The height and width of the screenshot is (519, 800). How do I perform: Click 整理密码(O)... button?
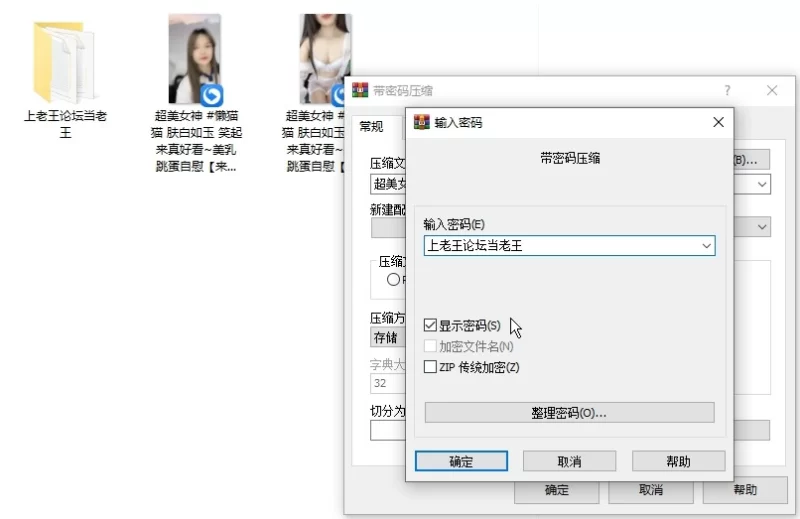click(x=569, y=412)
